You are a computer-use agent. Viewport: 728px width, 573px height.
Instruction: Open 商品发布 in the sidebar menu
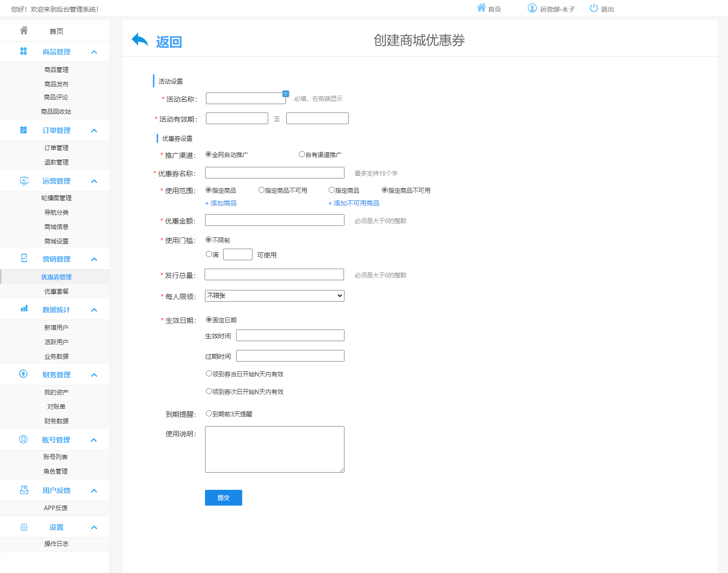[56, 84]
